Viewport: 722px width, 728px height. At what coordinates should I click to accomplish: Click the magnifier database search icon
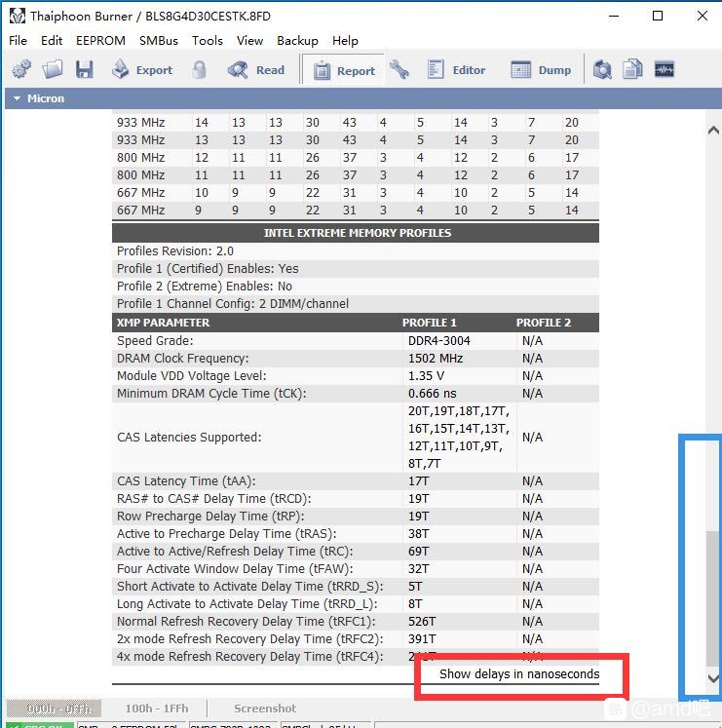click(x=602, y=69)
